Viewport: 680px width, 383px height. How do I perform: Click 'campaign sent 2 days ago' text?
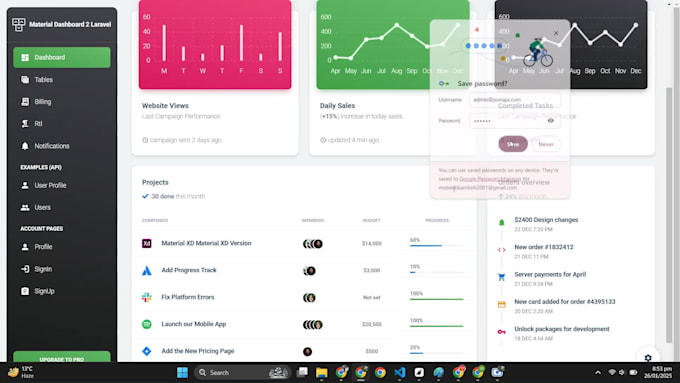(x=186, y=140)
